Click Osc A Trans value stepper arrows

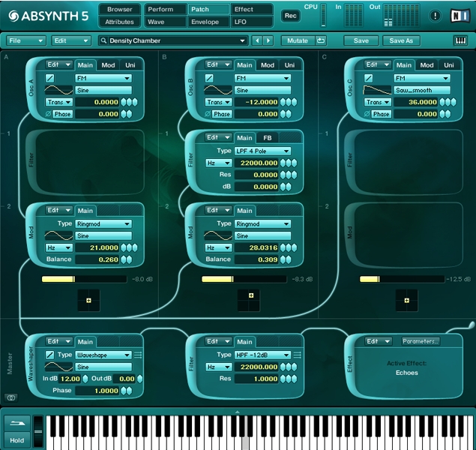(130, 102)
